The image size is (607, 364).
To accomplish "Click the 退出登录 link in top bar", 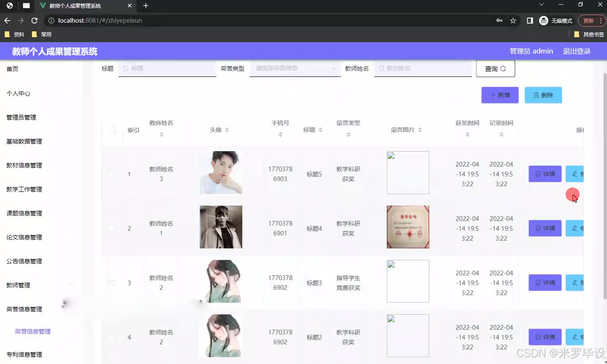I will [x=576, y=51].
